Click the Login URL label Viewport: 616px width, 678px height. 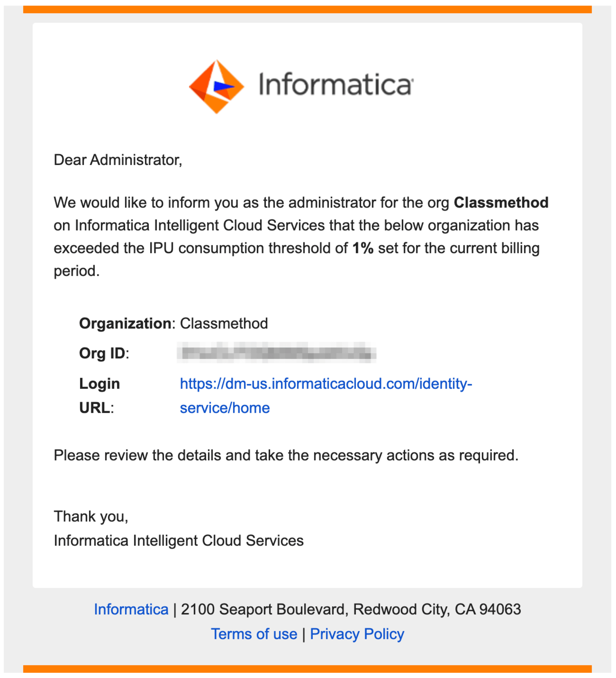100,396
